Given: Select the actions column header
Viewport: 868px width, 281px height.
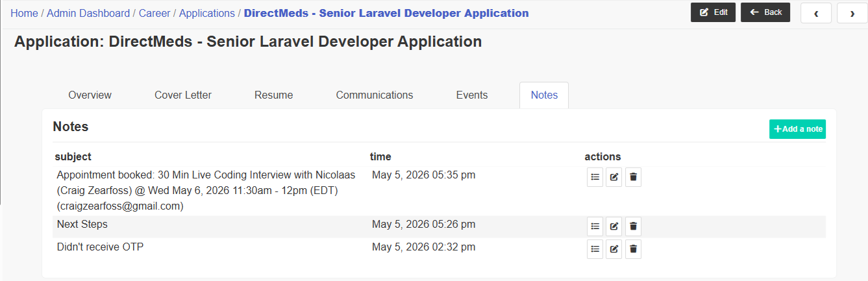Looking at the screenshot, I should point(602,156).
